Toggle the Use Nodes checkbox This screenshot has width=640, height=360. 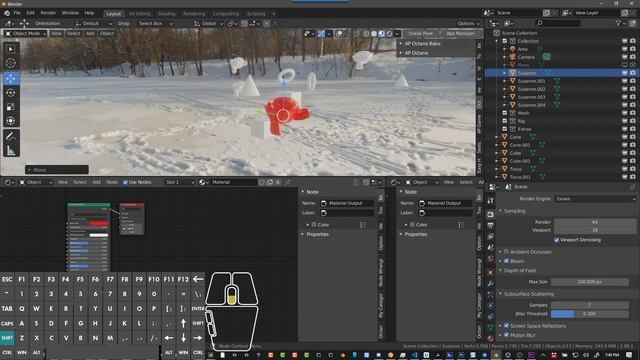point(125,182)
